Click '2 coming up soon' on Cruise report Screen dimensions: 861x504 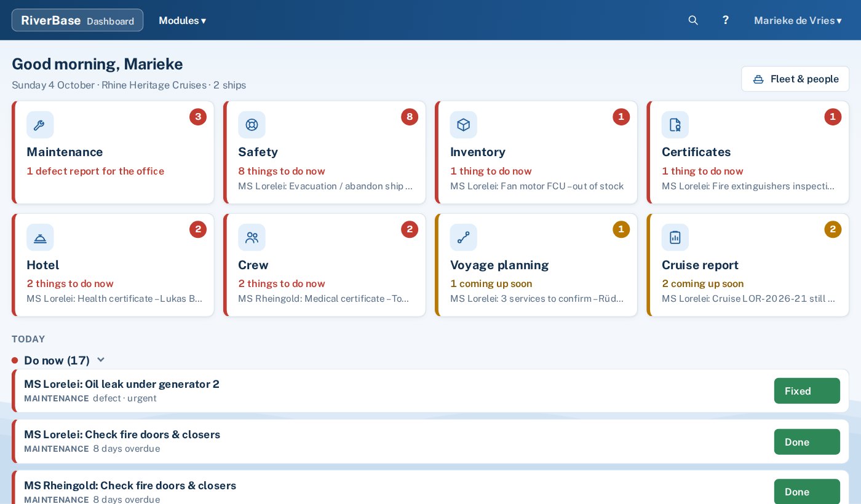tap(702, 283)
